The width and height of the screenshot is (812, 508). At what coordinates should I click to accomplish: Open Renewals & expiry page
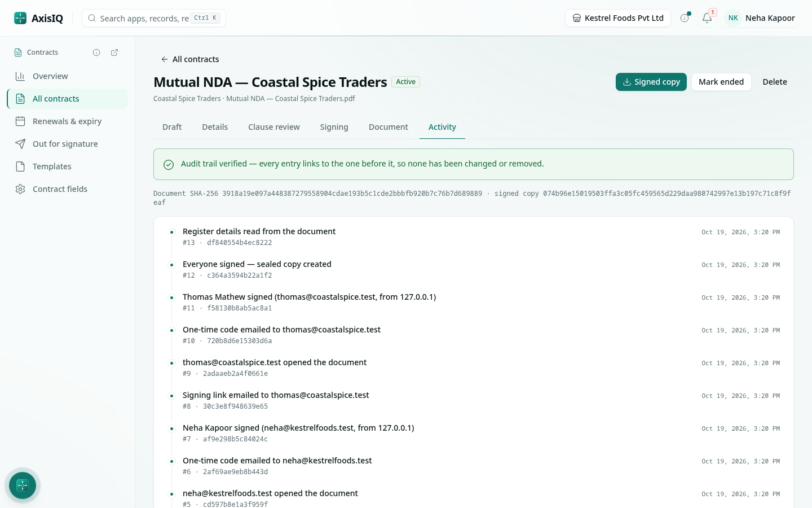click(x=68, y=121)
